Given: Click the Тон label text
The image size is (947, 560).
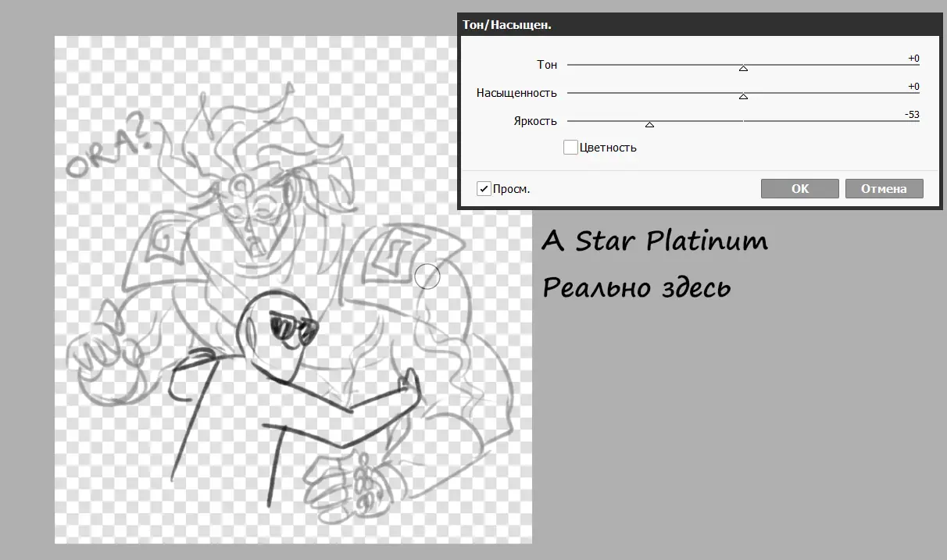Looking at the screenshot, I should pyautogui.click(x=547, y=65).
